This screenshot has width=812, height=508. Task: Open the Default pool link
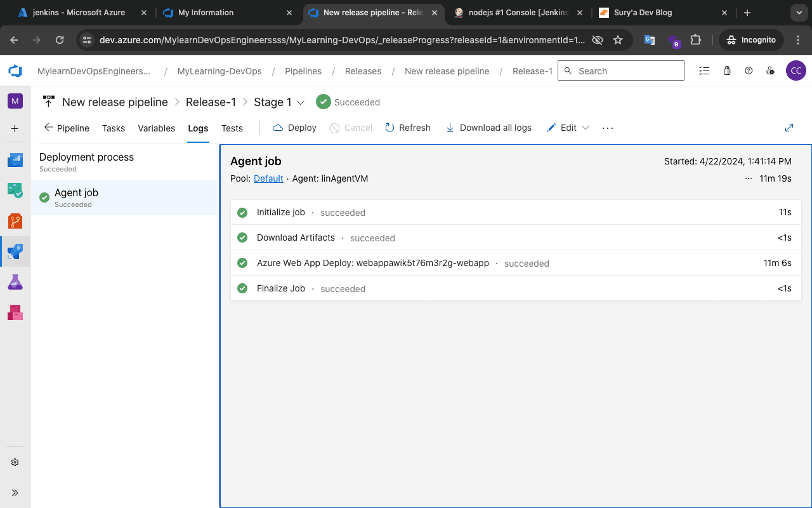[268, 178]
